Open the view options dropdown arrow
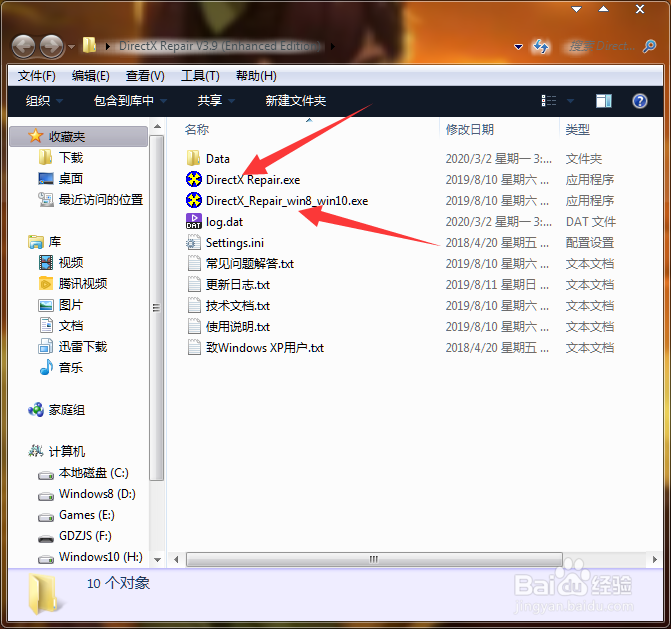The height and width of the screenshot is (629, 671). (570, 101)
